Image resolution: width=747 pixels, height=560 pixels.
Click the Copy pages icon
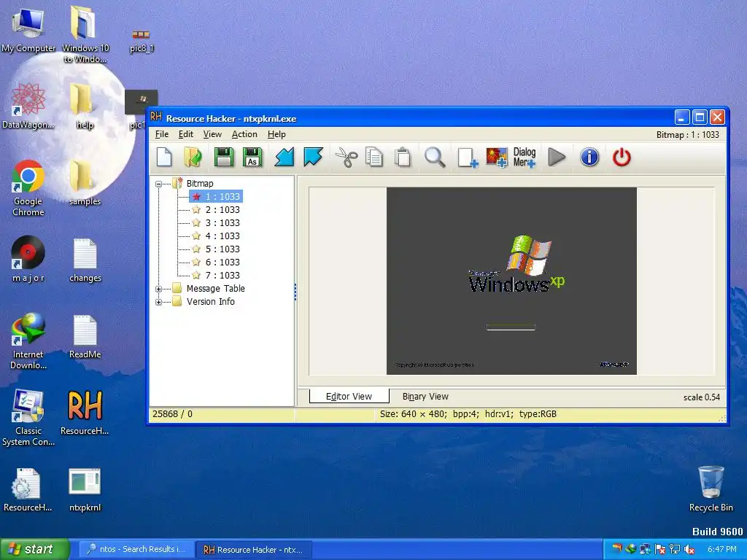(x=374, y=157)
